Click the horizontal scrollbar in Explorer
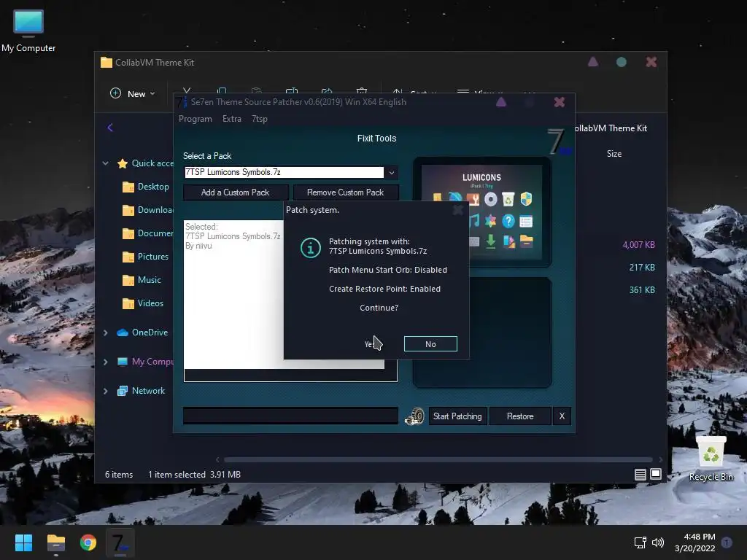Viewport: 747px width, 560px height. [438, 459]
